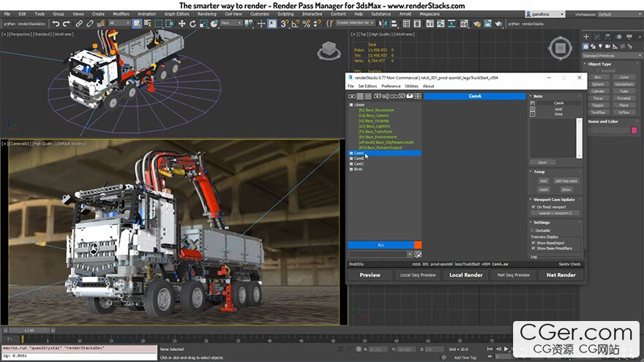This screenshot has height=362, width=644.
Task: Activate the Unlink Selection tool
Action: 89,24
